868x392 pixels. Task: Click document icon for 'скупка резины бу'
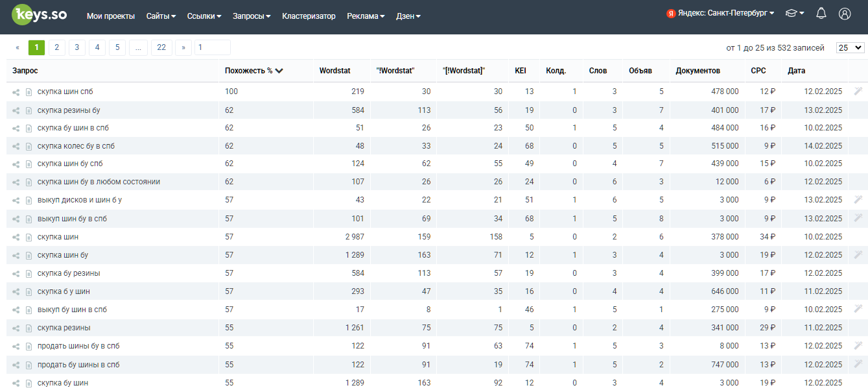click(x=29, y=110)
